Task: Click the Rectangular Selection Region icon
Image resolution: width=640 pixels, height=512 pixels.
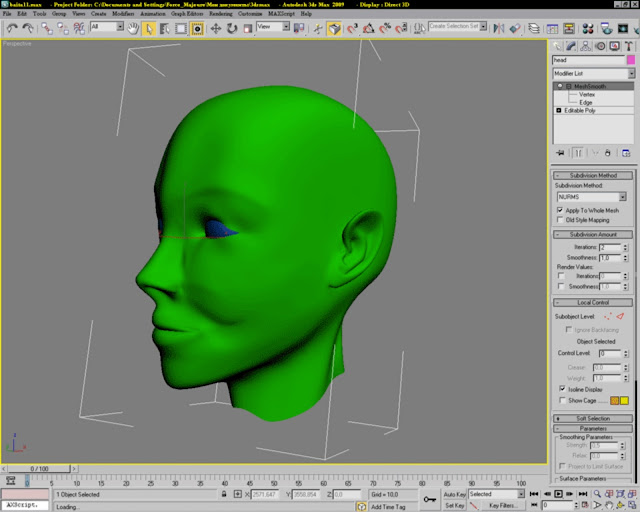Action: point(181,29)
